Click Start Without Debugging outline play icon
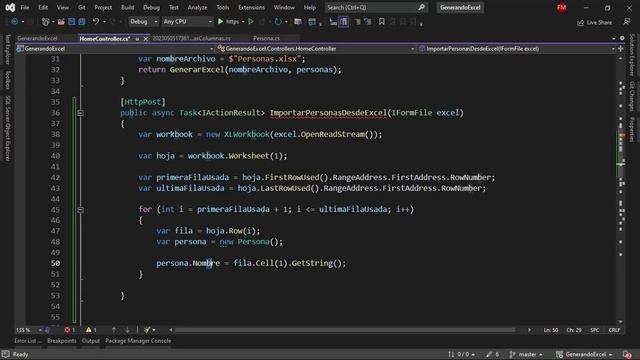 [x=251, y=22]
